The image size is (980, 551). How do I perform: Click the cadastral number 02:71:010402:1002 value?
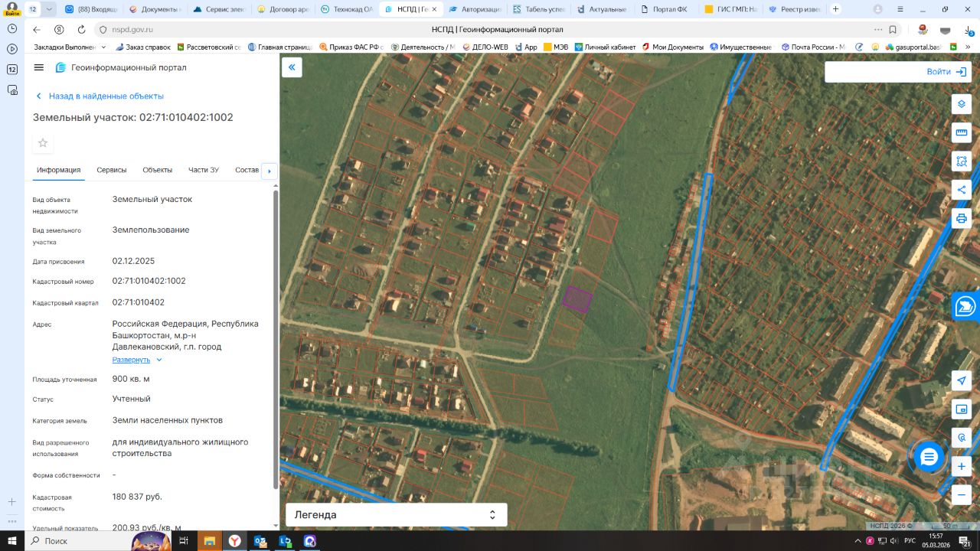[x=149, y=281]
